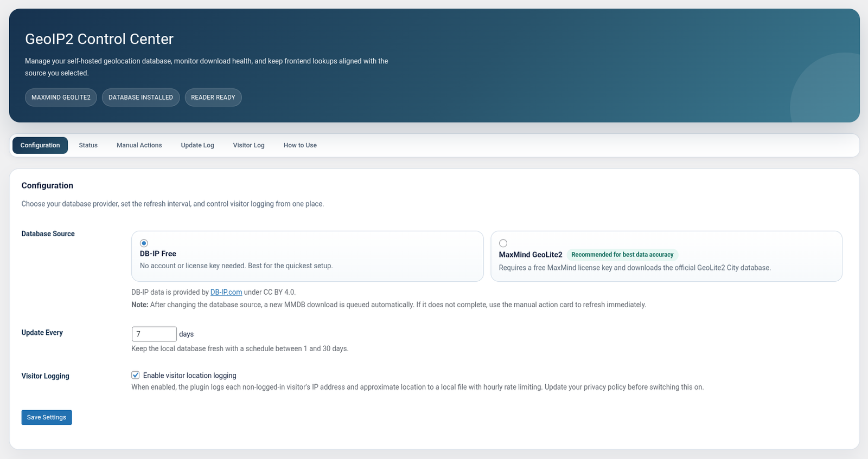Click the GeoIP2 Control Center heading
This screenshot has width=868, height=459.
pos(99,39)
